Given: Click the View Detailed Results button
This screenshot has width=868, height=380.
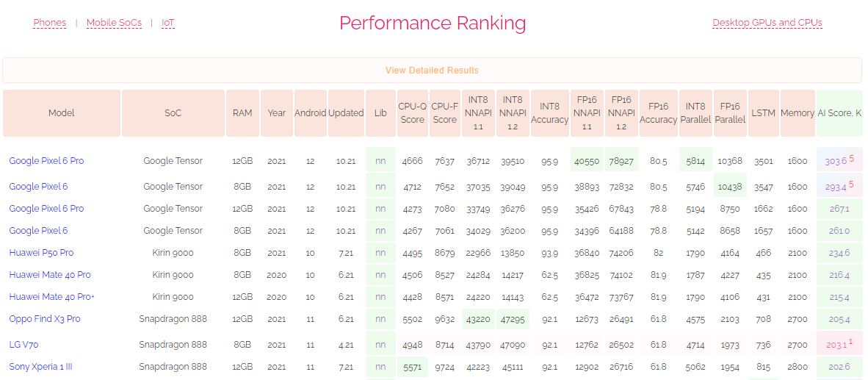Looking at the screenshot, I should point(432,71).
